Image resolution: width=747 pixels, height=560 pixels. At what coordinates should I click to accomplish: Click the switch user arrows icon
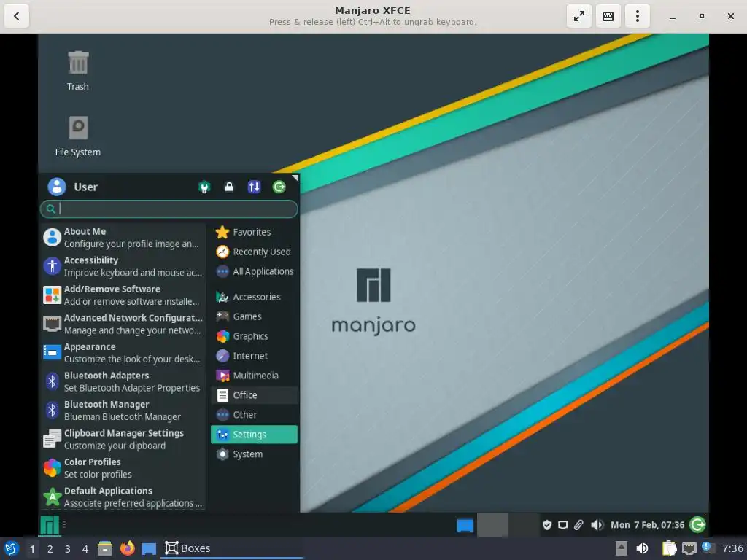pos(254,187)
